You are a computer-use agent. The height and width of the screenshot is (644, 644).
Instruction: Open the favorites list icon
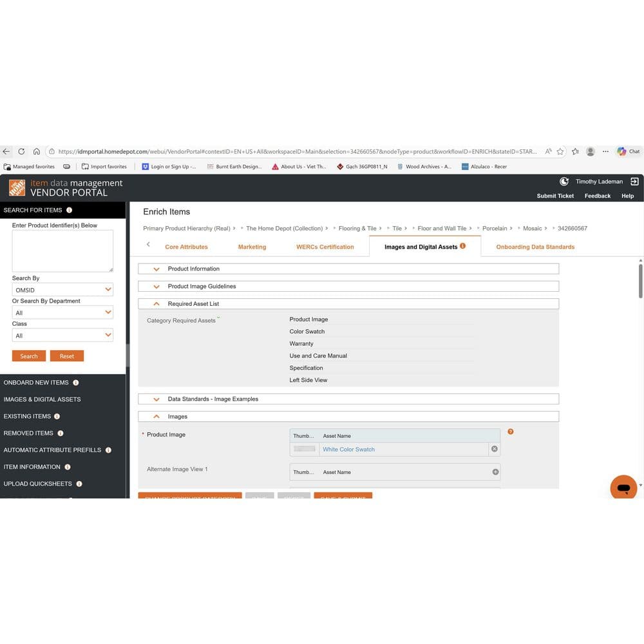pos(575,151)
